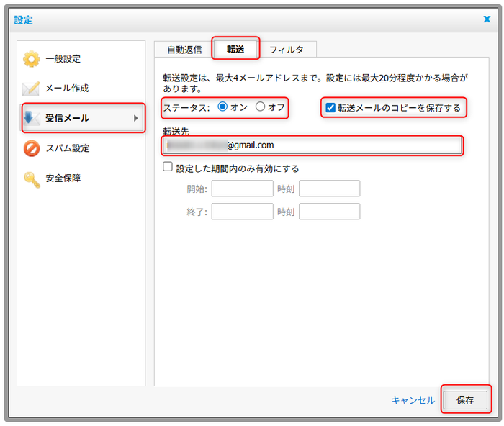504x426 pixels.
Task: Click the envelope icon for メール作成
Action: coord(31,89)
